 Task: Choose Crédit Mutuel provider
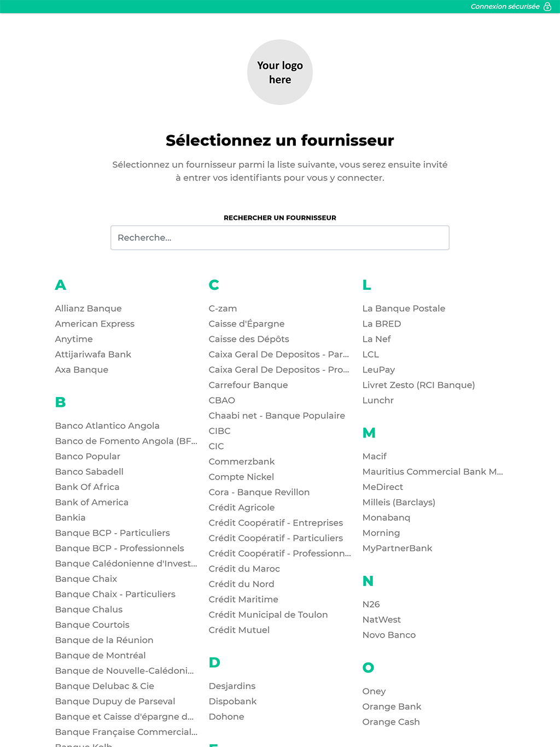point(239,630)
